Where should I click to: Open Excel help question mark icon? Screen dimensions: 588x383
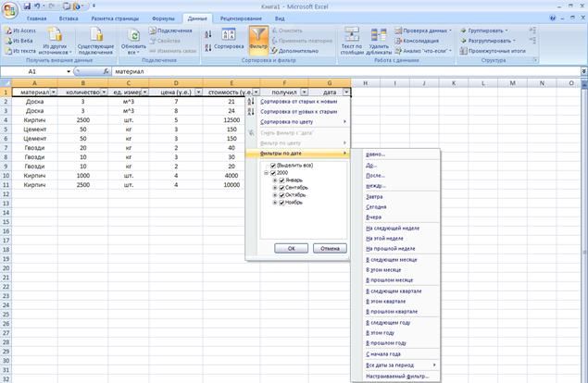[553, 18]
